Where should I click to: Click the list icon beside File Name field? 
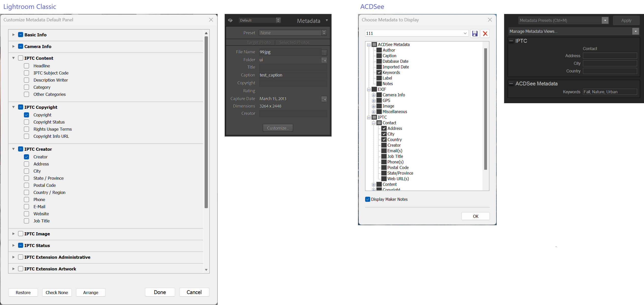point(324,53)
